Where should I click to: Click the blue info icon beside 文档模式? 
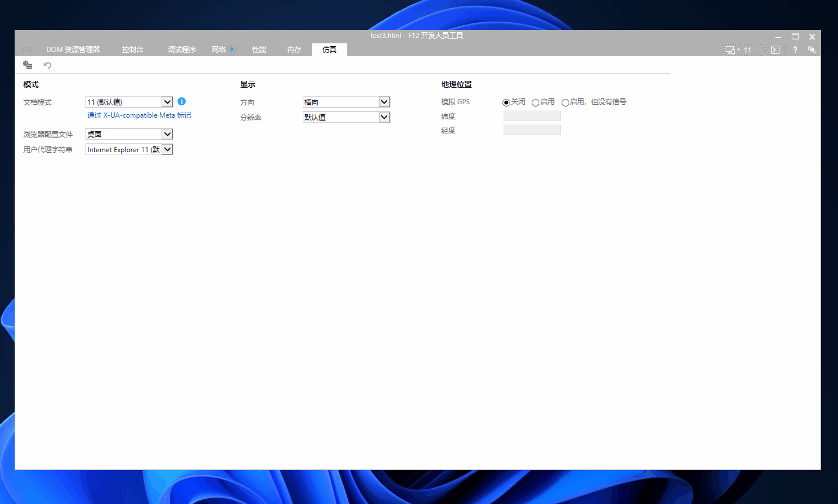182,101
